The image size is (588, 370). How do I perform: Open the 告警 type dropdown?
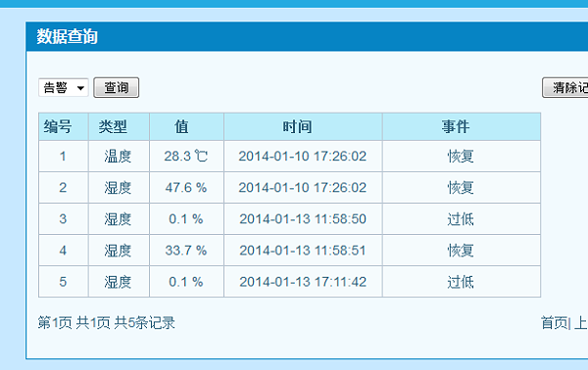[64, 88]
